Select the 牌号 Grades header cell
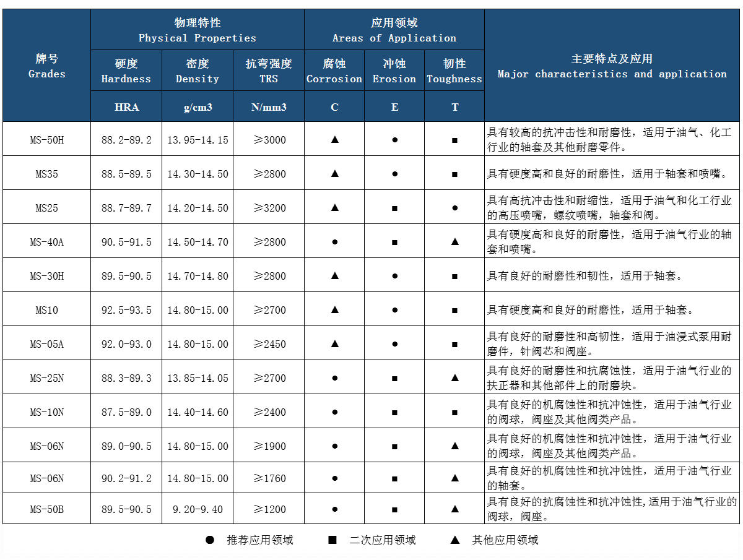 point(47,66)
